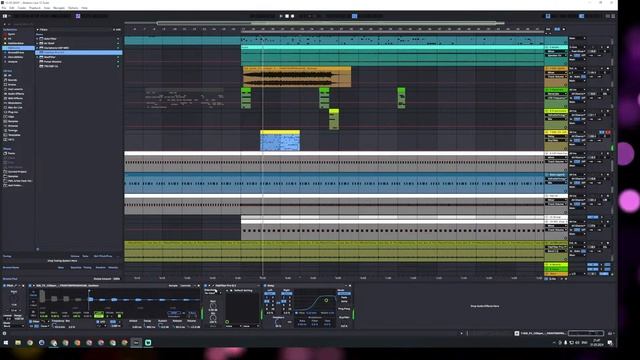Toggle the blue Solo button on yellow track
Screen dimensions: 640x360
click(x=602, y=133)
